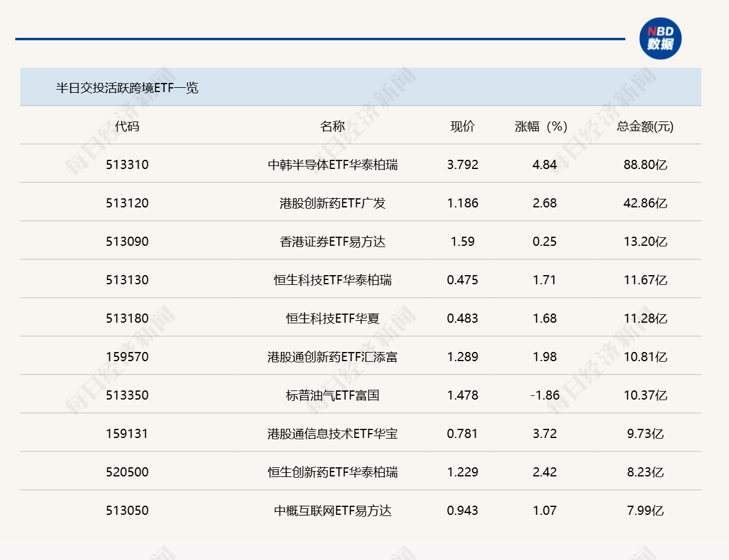Click the 总金额(元) column header

pos(645,126)
